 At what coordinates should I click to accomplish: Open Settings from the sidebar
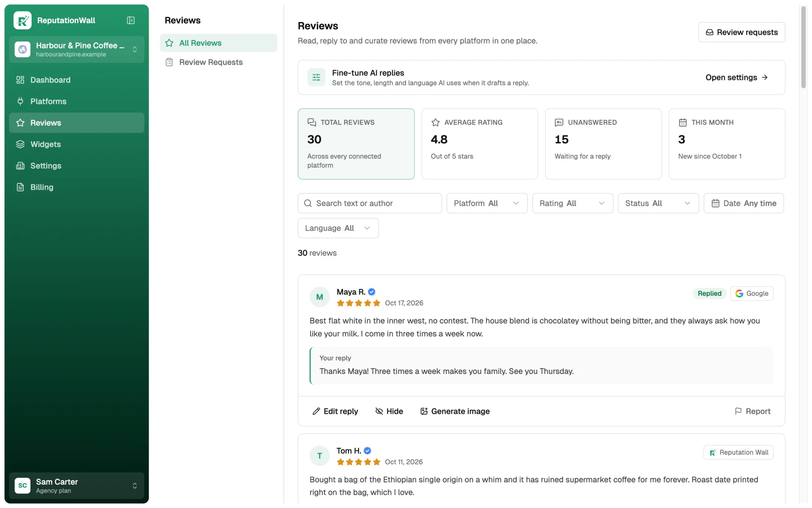[x=76, y=166]
